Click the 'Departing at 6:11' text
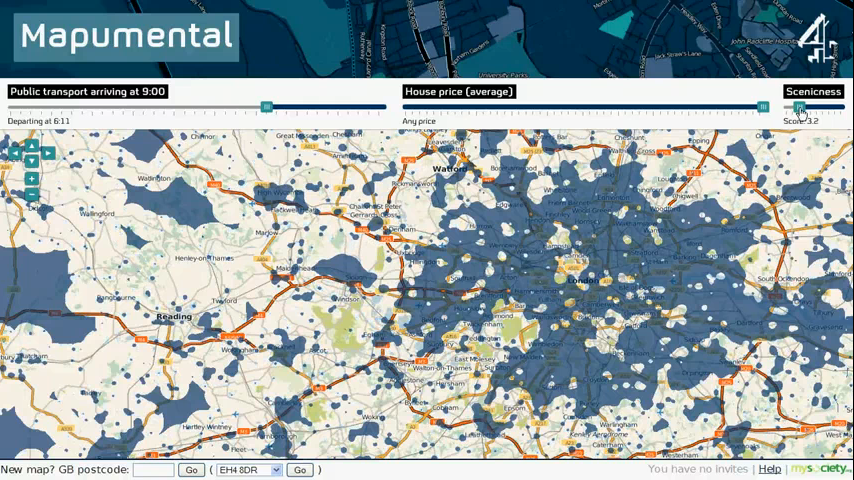Screen dimensions: 854x480 [x=39, y=121]
